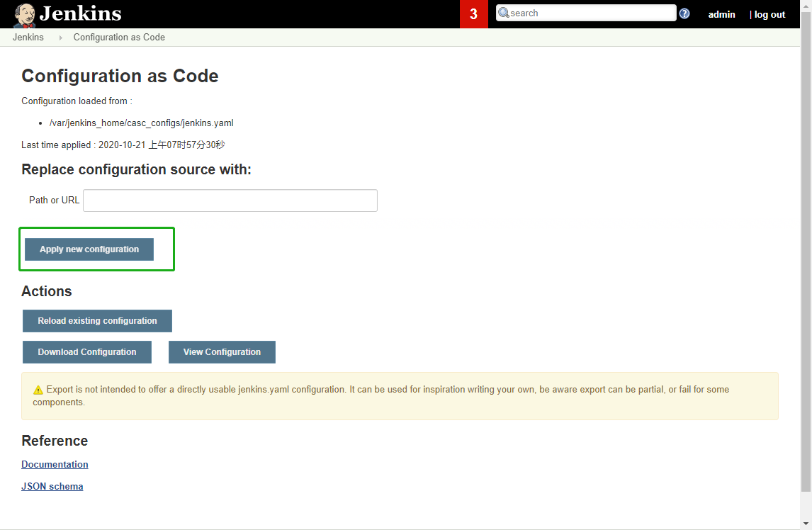Image resolution: width=812 pixels, height=530 pixels.
Task: Open the red notification badge showing 3
Action: point(473,13)
